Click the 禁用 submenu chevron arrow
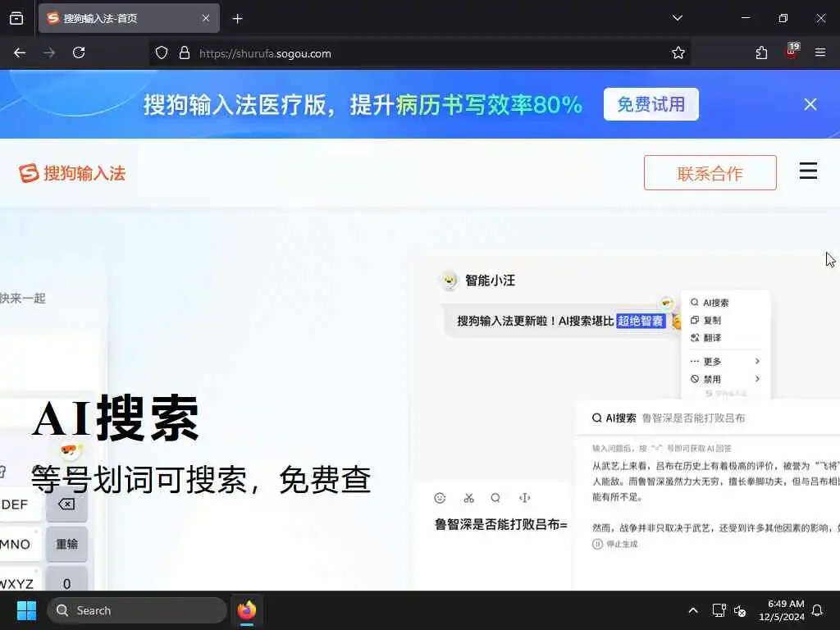The width and height of the screenshot is (840, 630). pyautogui.click(x=757, y=379)
